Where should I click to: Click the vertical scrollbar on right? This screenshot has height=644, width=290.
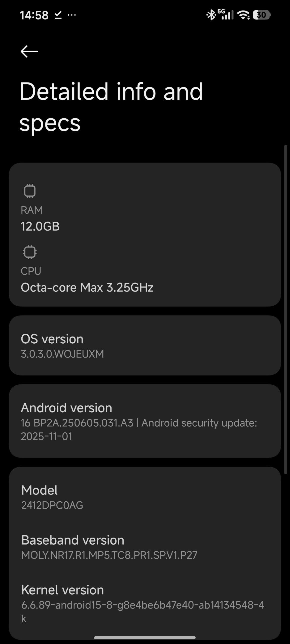(285, 309)
